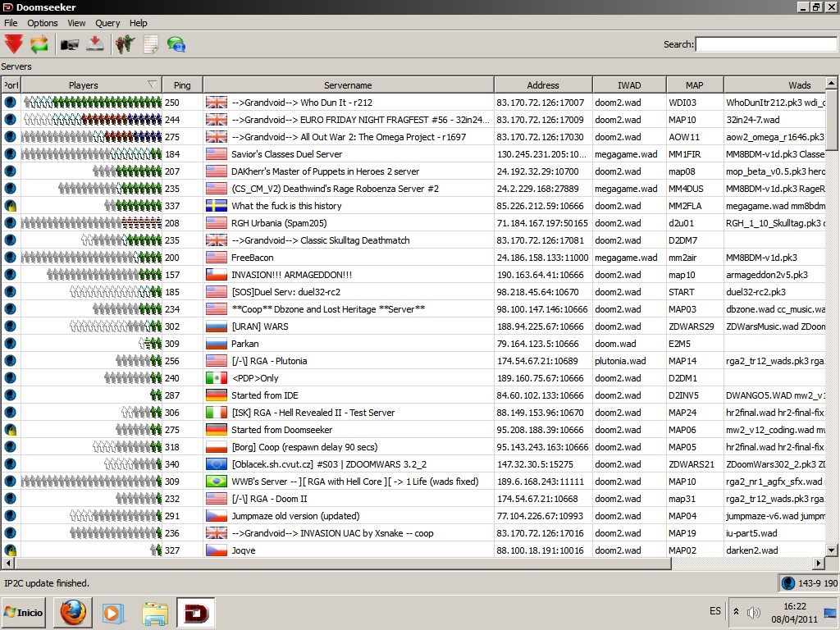Focus the Search text field

766,44
